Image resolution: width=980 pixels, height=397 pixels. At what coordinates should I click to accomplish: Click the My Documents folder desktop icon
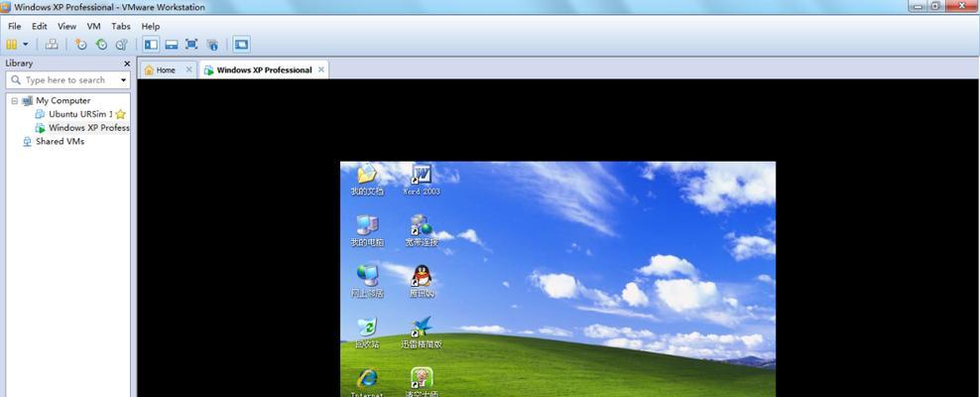pos(367,180)
